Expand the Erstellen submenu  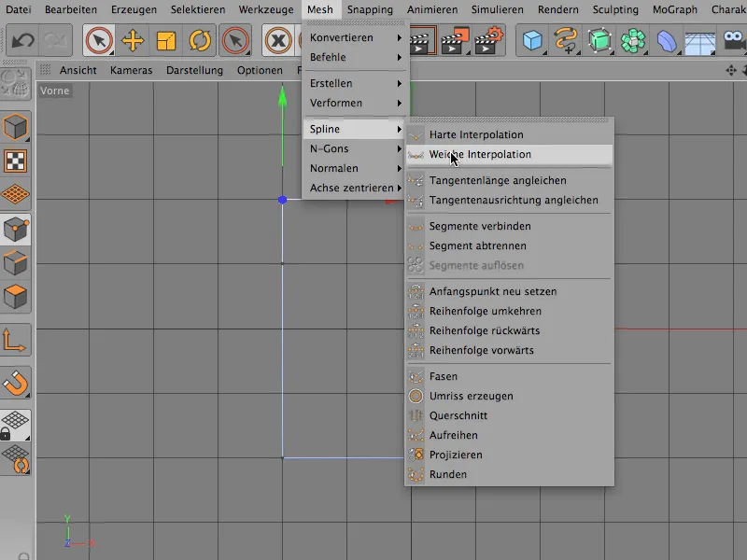[356, 83]
